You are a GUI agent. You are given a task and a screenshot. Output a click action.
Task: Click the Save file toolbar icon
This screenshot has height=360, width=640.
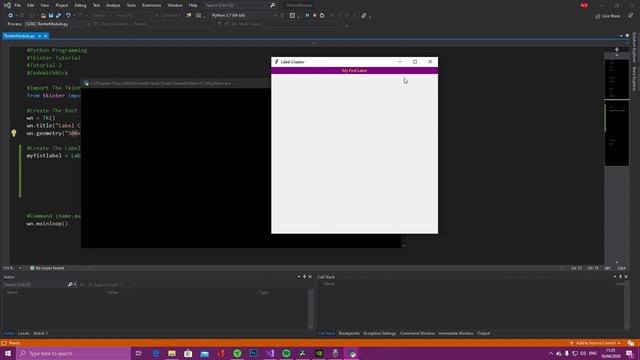pyautogui.click(x=51, y=16)
